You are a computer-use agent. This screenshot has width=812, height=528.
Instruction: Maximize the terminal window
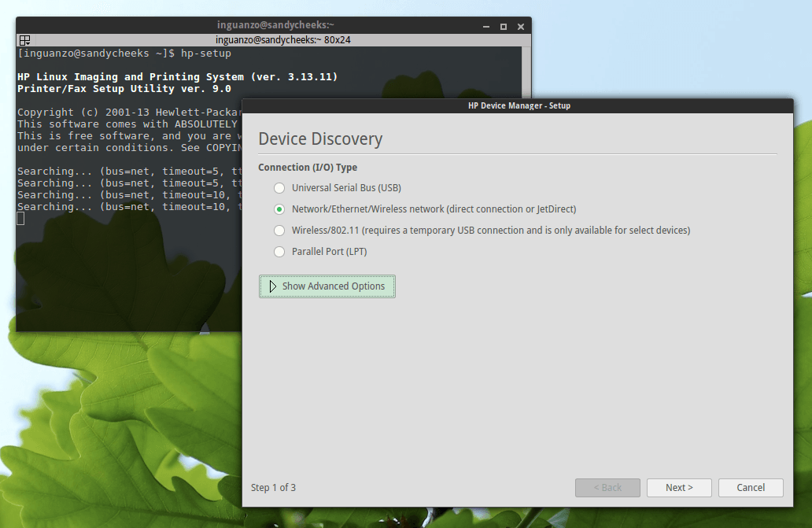point(503,25)
